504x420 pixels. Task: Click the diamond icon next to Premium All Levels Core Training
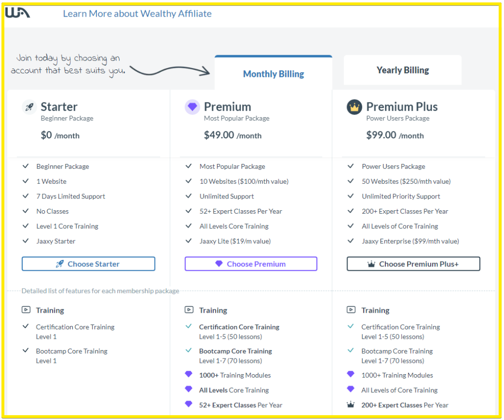(x=189, y=389)
